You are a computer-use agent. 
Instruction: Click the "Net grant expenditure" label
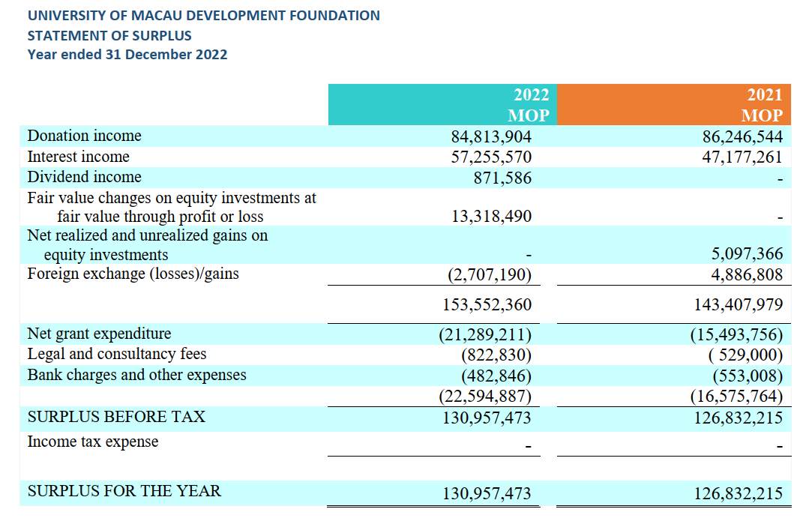pos(99,334)
